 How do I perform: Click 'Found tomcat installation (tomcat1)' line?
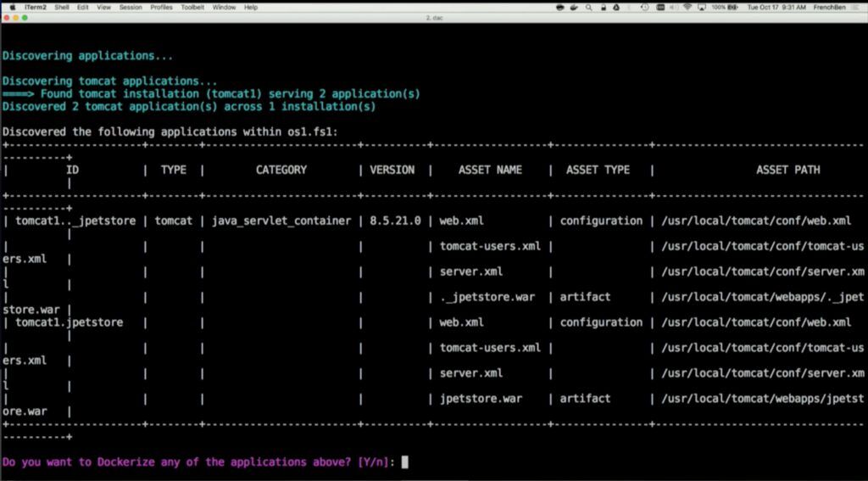[x=211, y=94]
